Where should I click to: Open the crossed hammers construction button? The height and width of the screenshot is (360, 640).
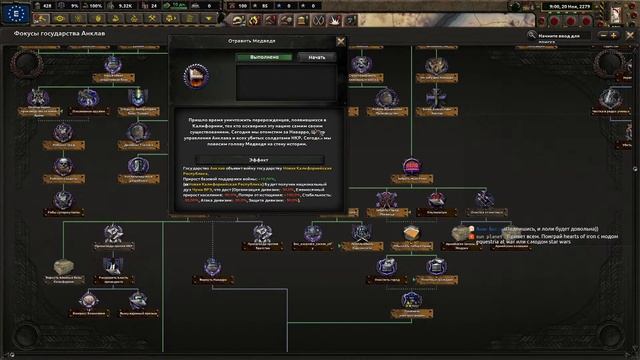coord(152,19)
